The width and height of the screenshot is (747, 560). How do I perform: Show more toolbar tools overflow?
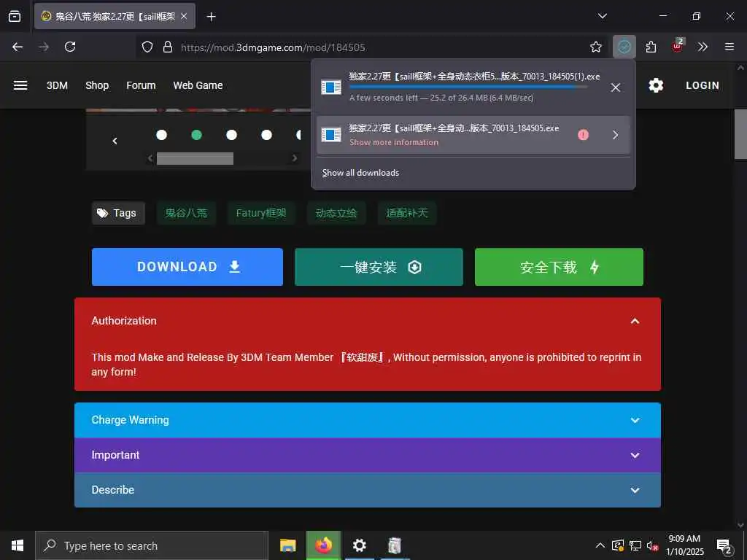[x=703, y=47]
